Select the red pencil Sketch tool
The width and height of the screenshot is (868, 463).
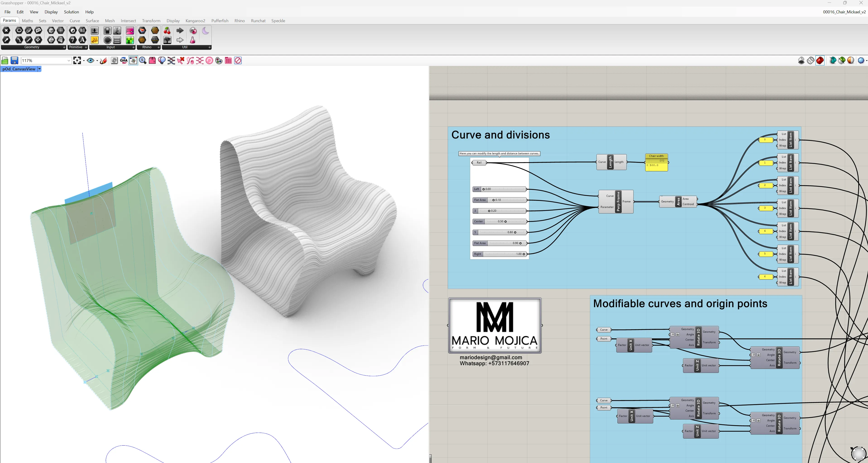click(x=103, y=60)
